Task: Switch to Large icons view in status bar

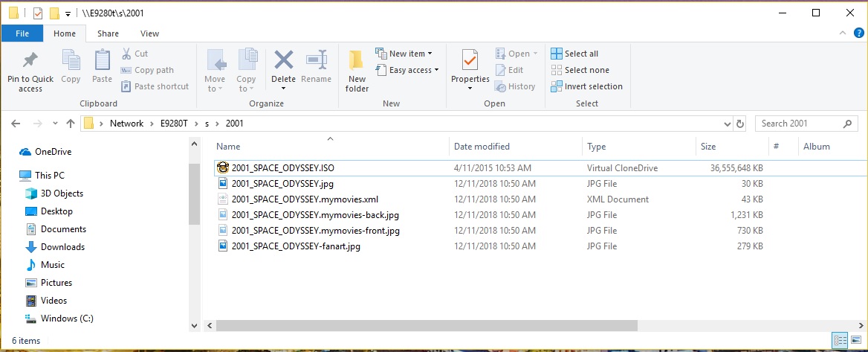Action: (856, 340)
